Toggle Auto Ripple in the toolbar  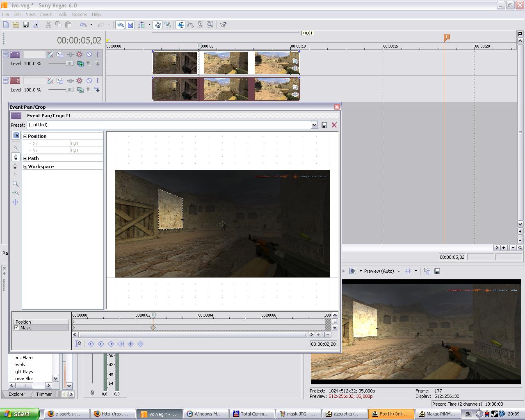[142, 25]
